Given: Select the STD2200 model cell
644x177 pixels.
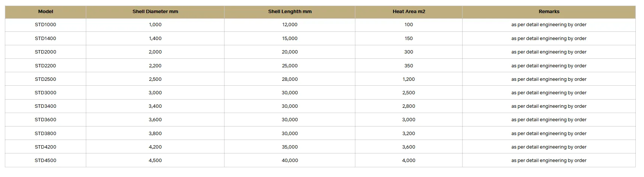Looking at the screenshot, I should click(45, 66).
